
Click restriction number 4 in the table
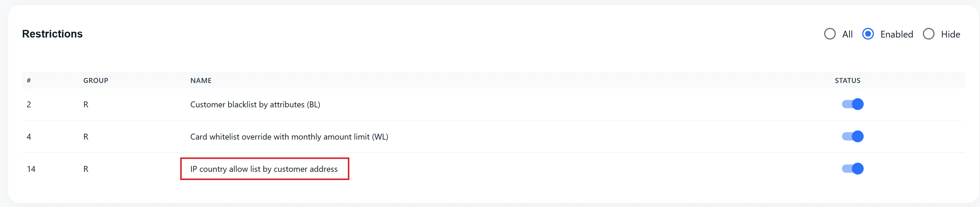[x=29, y=137]
